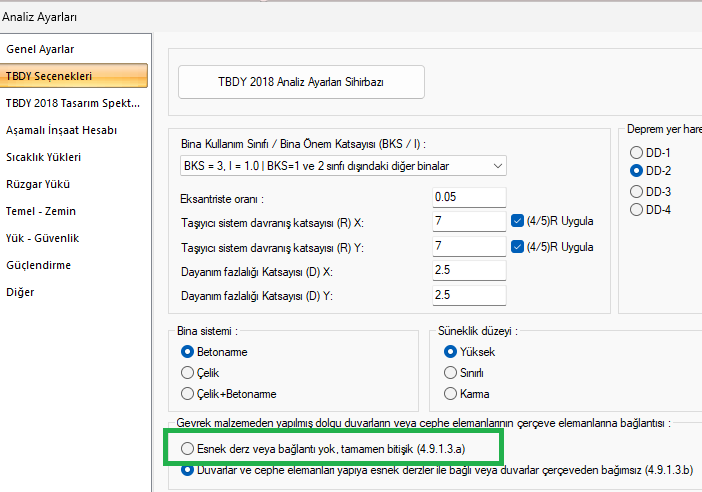Image resolution: width=702 pixels, height=492 pixels.
Task: Select Çelik building system
Action: [x=187, y=373]
